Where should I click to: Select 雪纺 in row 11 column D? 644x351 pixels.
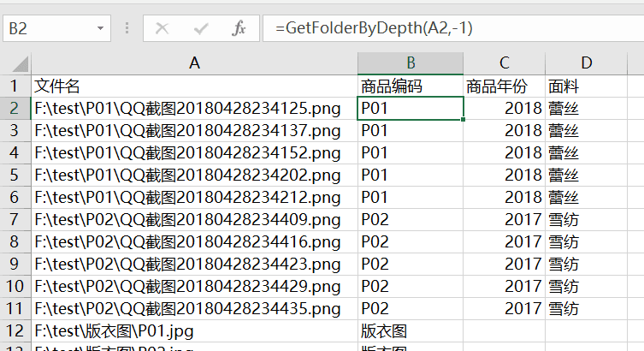pyautogui.click(x=587, y=308)
